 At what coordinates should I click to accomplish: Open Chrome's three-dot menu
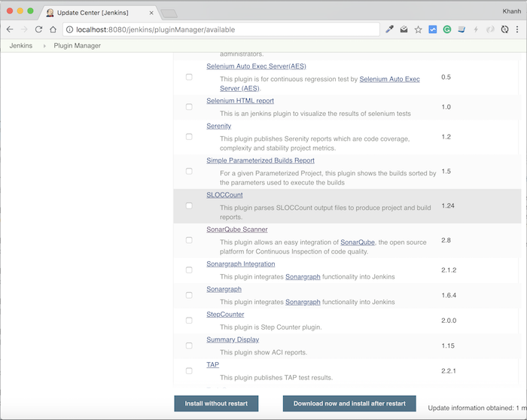click(517, 29)
